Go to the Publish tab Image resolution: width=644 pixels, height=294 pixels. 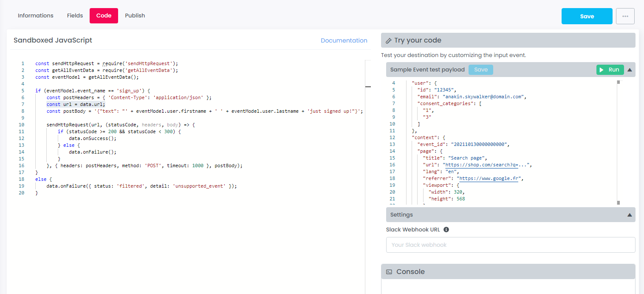(x=135, y=16)
